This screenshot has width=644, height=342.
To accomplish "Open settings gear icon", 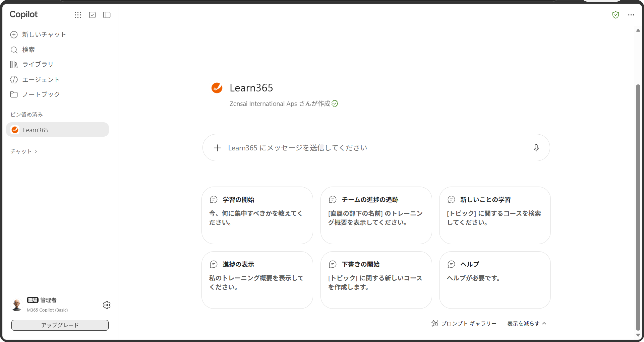I will (107, 305).
